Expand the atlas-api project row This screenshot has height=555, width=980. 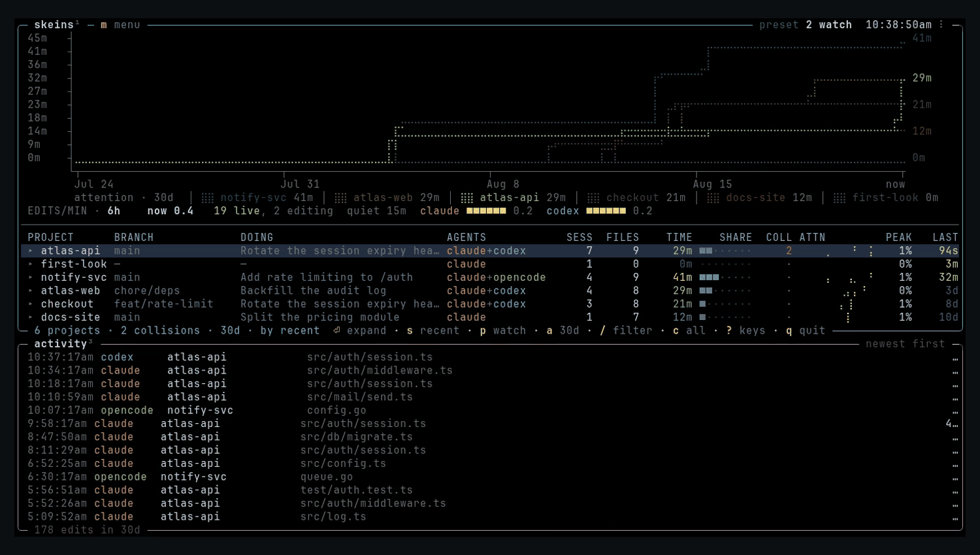(31, 251)
